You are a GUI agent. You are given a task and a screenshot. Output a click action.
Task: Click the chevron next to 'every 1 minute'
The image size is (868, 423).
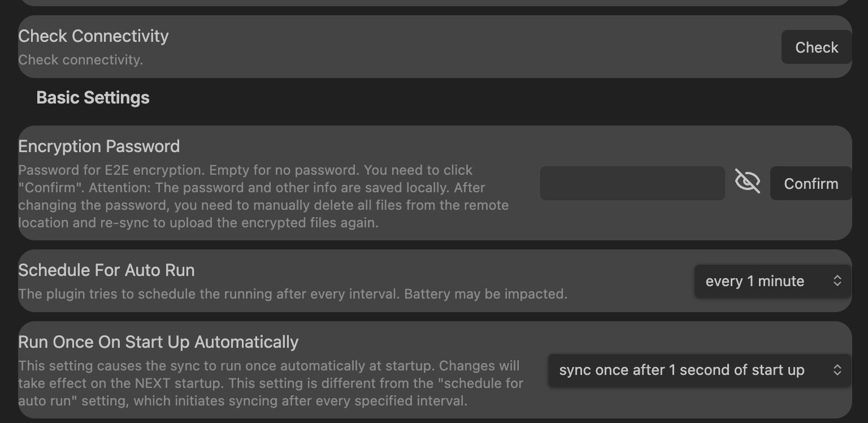click(837, 281)
